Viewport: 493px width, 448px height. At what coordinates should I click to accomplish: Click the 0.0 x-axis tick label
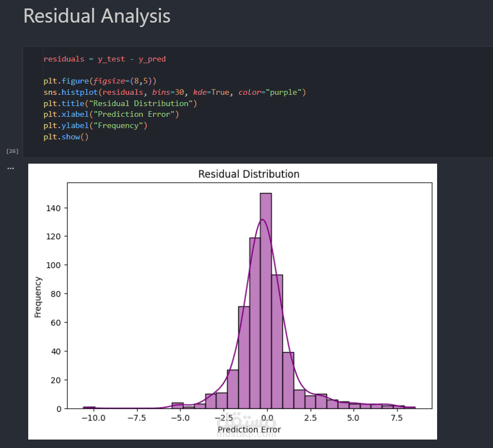[x=266, y=418]
